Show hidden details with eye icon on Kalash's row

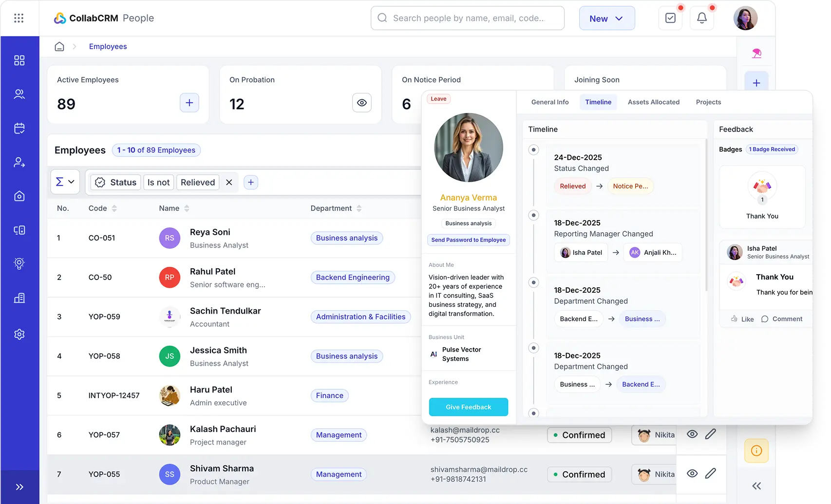(692, 433)
